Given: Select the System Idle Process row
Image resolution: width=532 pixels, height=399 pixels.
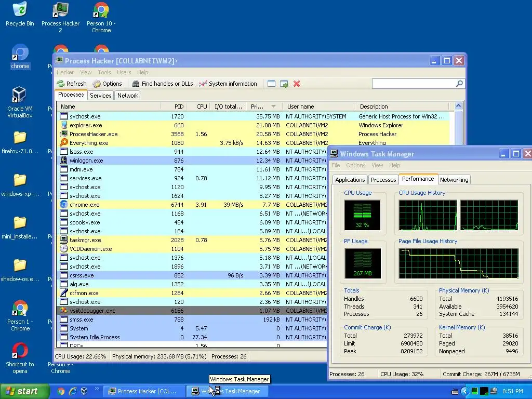Looking at the screenshot, I should (193, 337).
